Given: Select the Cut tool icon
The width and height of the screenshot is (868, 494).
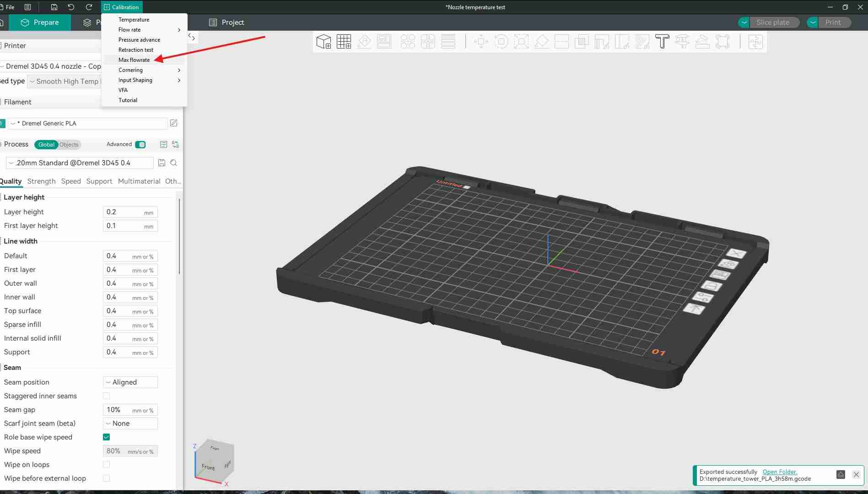Looking at the screenshot, I should tap(561, 42).
